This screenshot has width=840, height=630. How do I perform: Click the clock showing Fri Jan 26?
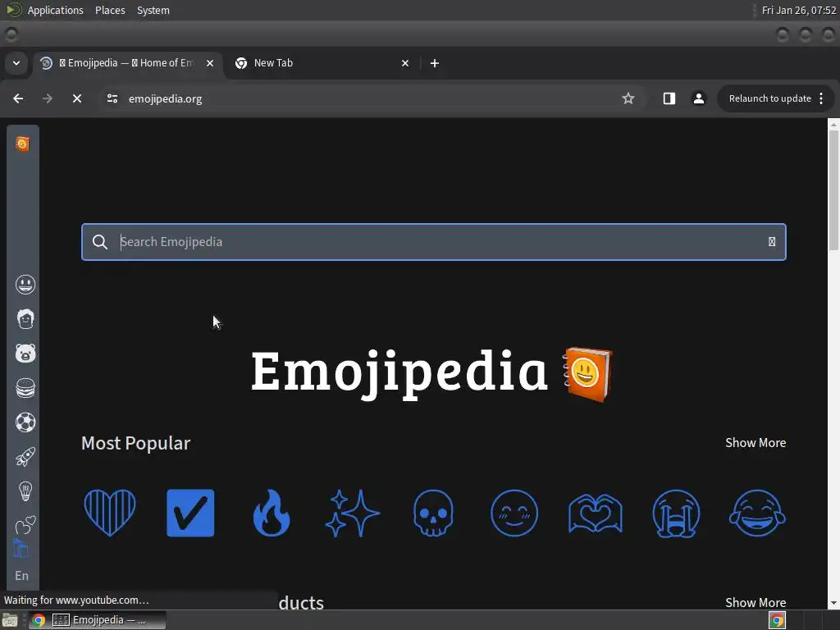pyautogui.click(x=799, y=10)
